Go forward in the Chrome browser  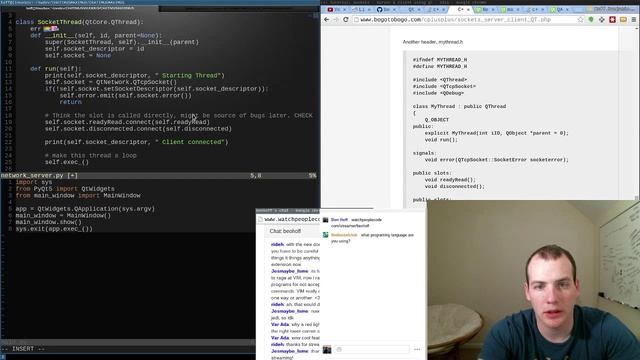(x=336, y=20)
